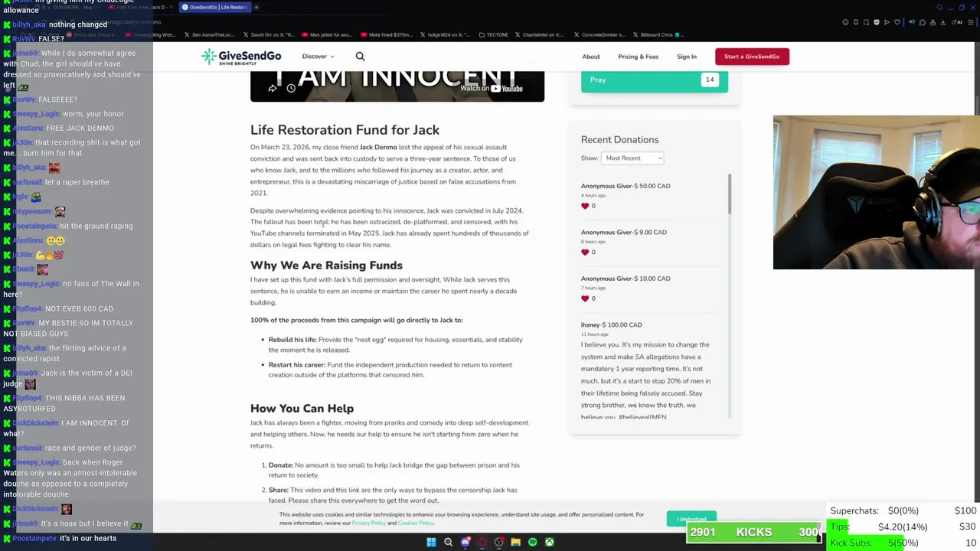Image resolution: width=980 pixels, height=551 pixels.
Task: Click the video watch later clock icon
Action: (291, 89)
